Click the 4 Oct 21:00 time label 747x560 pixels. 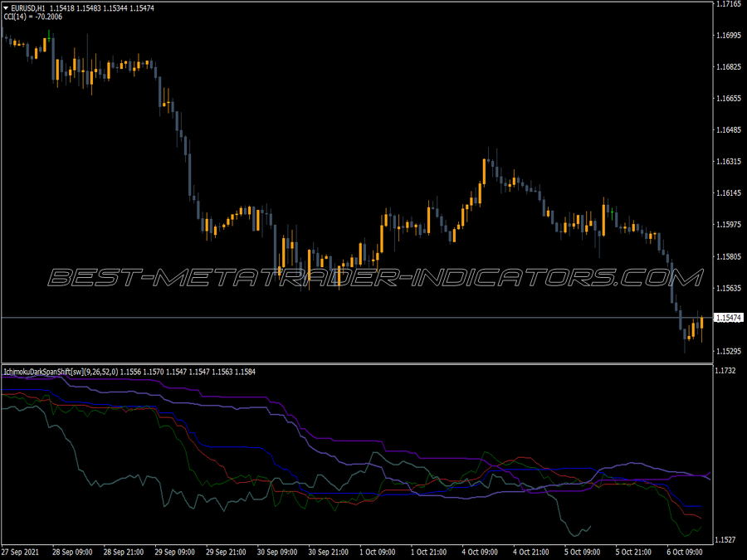pos(531,552)
